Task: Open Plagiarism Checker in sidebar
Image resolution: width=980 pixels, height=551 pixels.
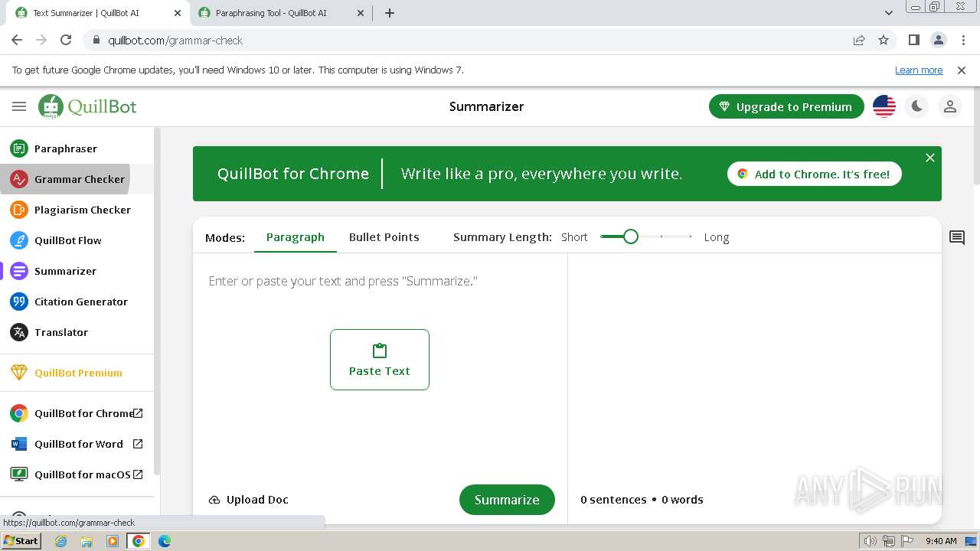Action: (x=77, y=210)
